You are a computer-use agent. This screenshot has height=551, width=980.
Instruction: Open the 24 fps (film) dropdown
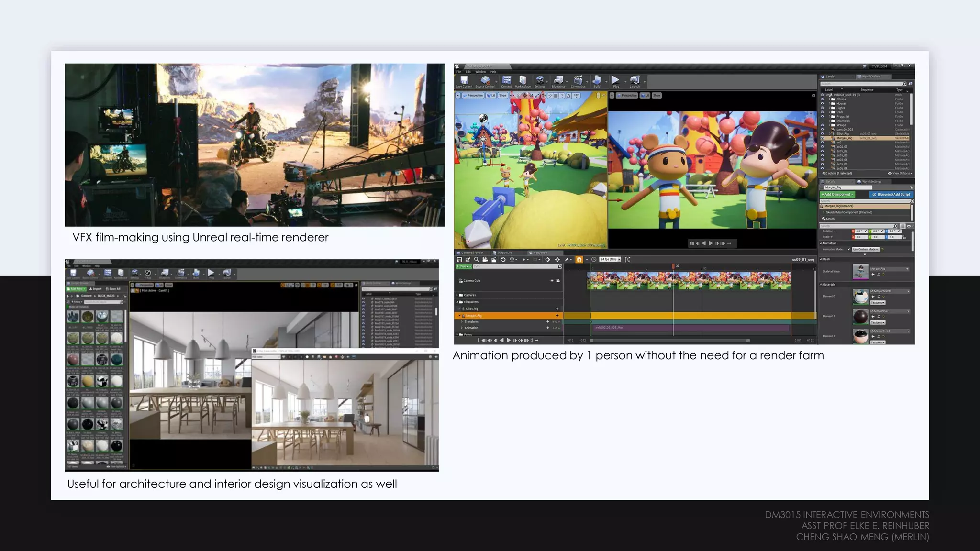tap(610, 259)
